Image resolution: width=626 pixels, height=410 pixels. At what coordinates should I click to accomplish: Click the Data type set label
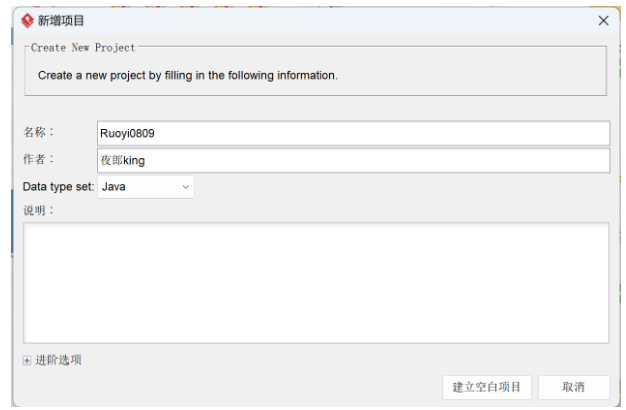tap(58, 186)
